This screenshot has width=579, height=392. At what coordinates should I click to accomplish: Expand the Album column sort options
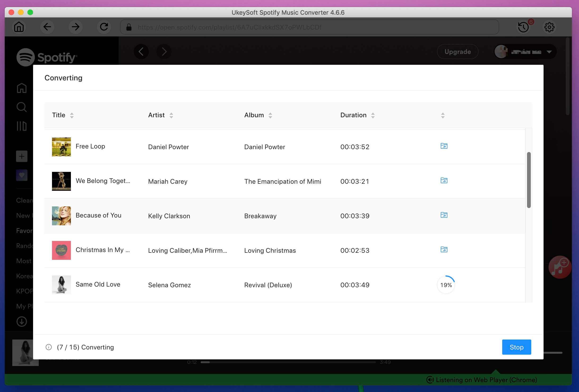click(x=271, y=115)
